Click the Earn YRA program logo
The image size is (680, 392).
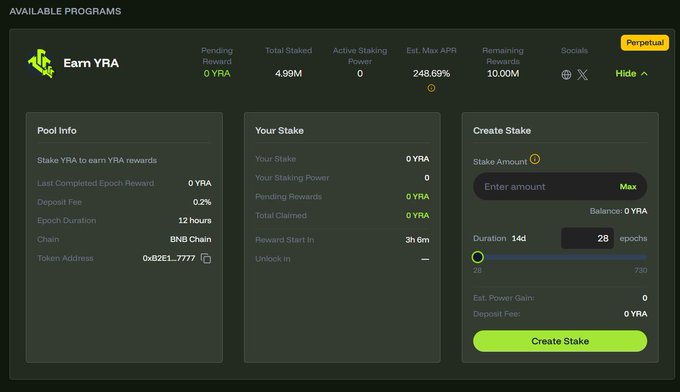(41, 63)
